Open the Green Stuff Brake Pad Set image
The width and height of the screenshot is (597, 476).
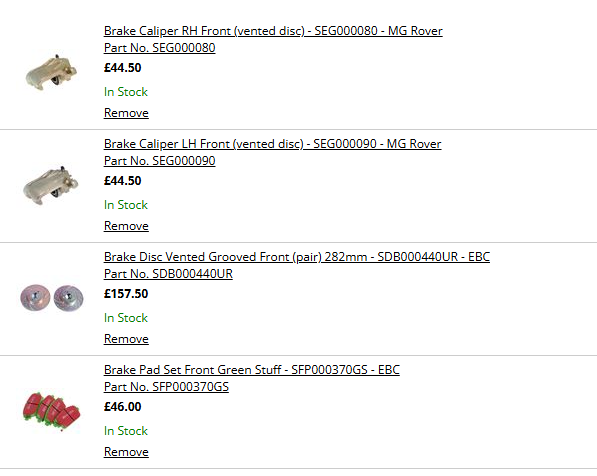coord(51,411)
